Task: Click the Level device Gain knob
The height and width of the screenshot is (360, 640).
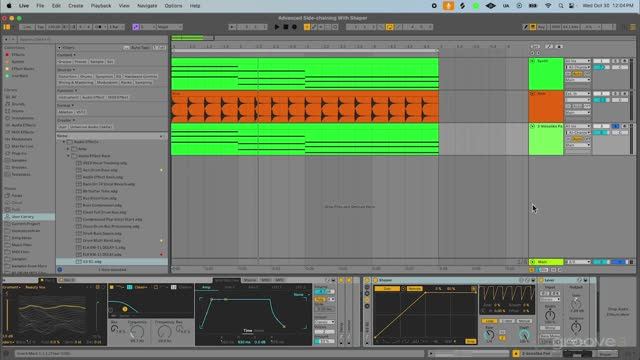Action: pyautogui.click(x=576, y=304)
